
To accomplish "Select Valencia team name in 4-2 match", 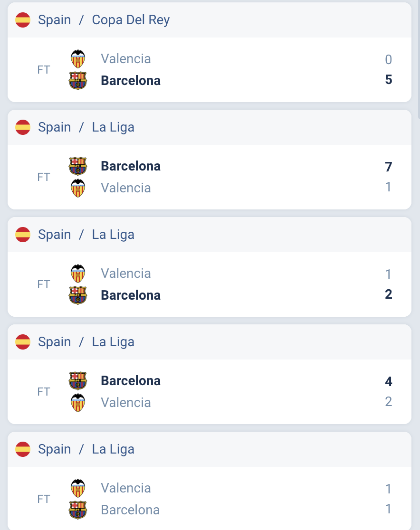I will [126, 403].
